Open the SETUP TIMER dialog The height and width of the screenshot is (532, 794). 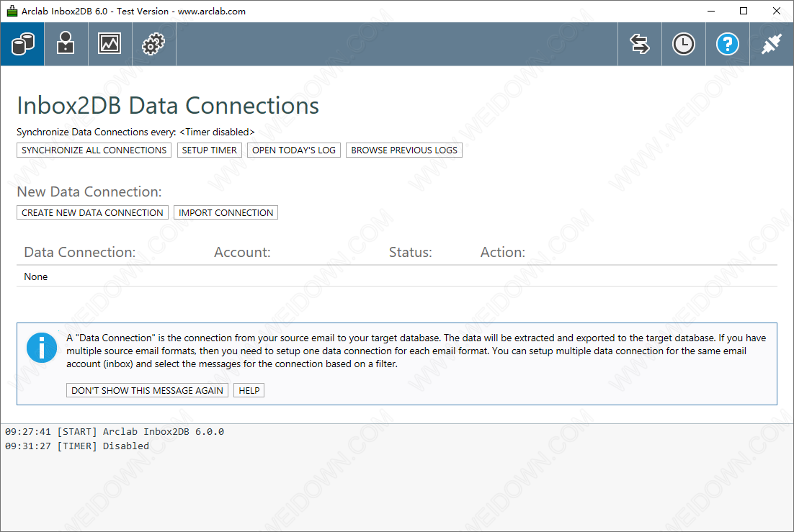click(x=209, y=150)
